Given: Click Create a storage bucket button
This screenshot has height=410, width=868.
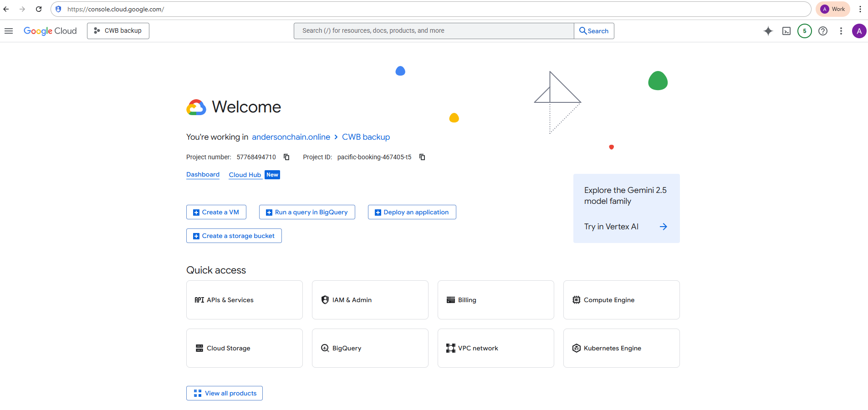Looking at the screenshot, I should tap(234, 236).
